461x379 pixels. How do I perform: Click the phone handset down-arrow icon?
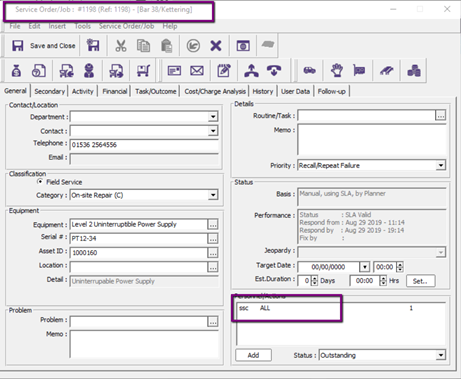click(274, 71)
